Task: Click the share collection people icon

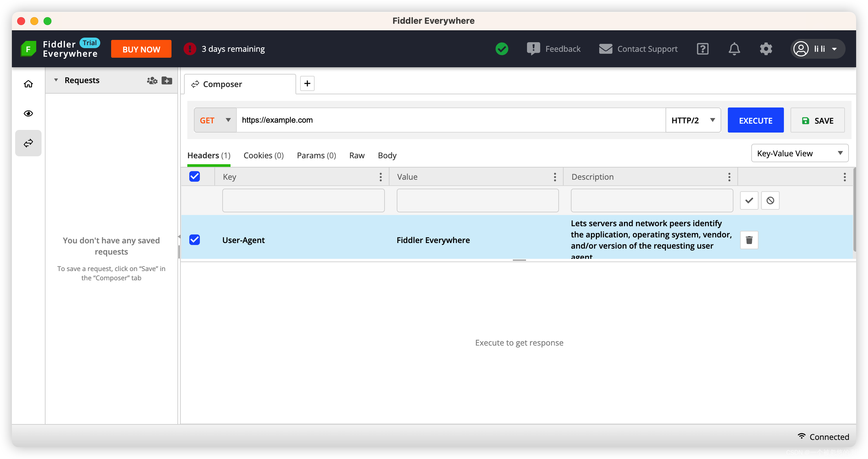Action: [x=152, y=80]
